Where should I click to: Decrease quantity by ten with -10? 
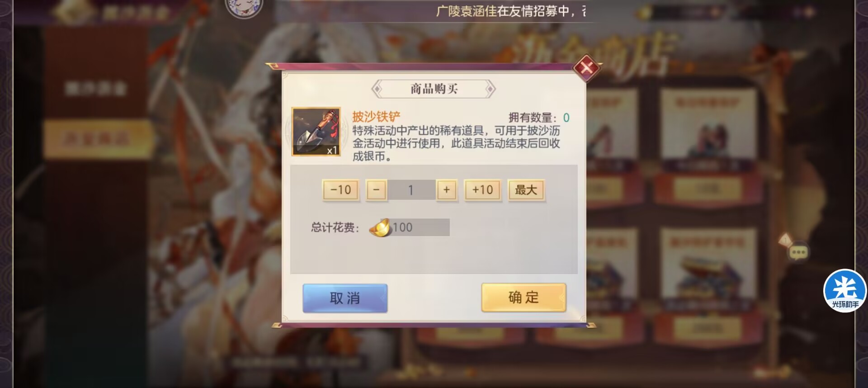tap(341, 190)
